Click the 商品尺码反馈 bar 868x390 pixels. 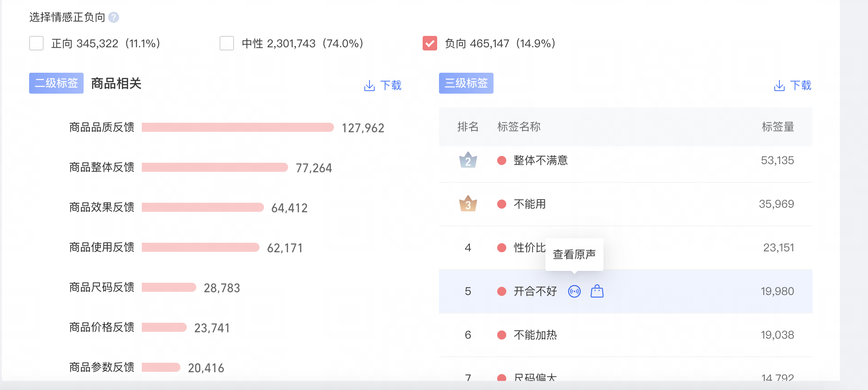tap(169, 287)
